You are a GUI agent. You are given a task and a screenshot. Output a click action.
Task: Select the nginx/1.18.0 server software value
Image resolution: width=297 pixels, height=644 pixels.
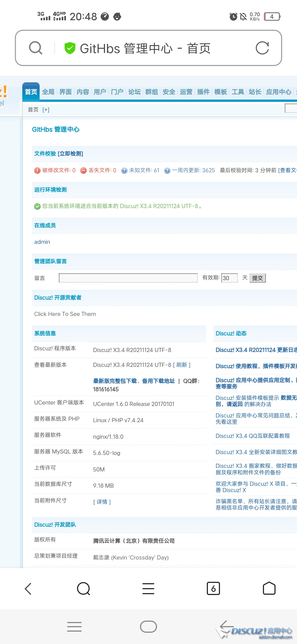coord(108,437)
